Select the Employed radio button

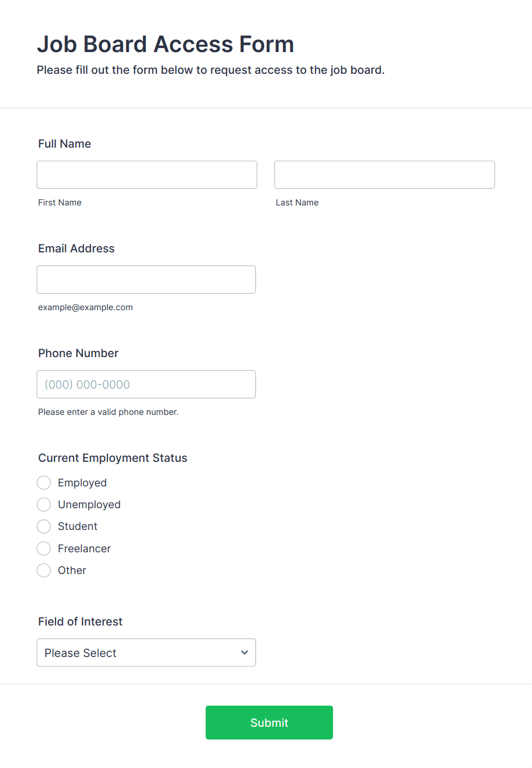[43, 482]
